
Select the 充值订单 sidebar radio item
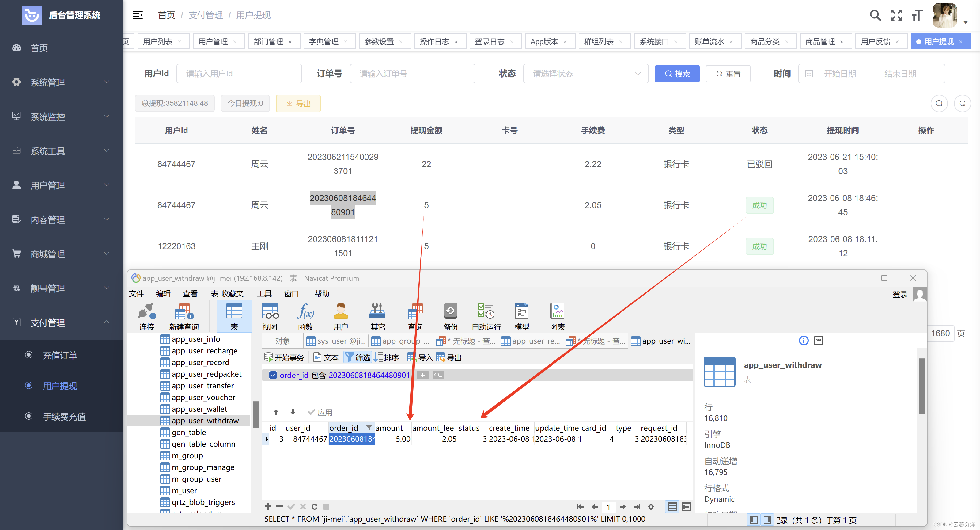[60, 355]
